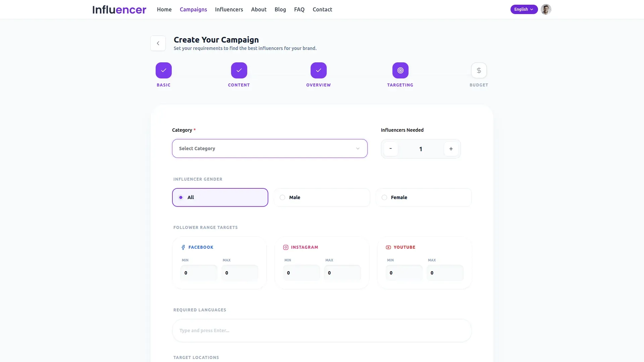This screenshot has width=644, height=362.
Task: Expand the English language selector
Action: pyautogui.click(x=524, y=9)
